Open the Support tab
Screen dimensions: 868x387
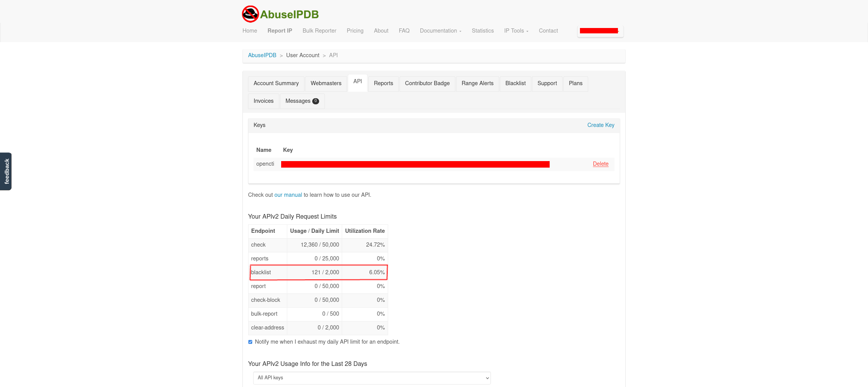(x=547, y=84)
